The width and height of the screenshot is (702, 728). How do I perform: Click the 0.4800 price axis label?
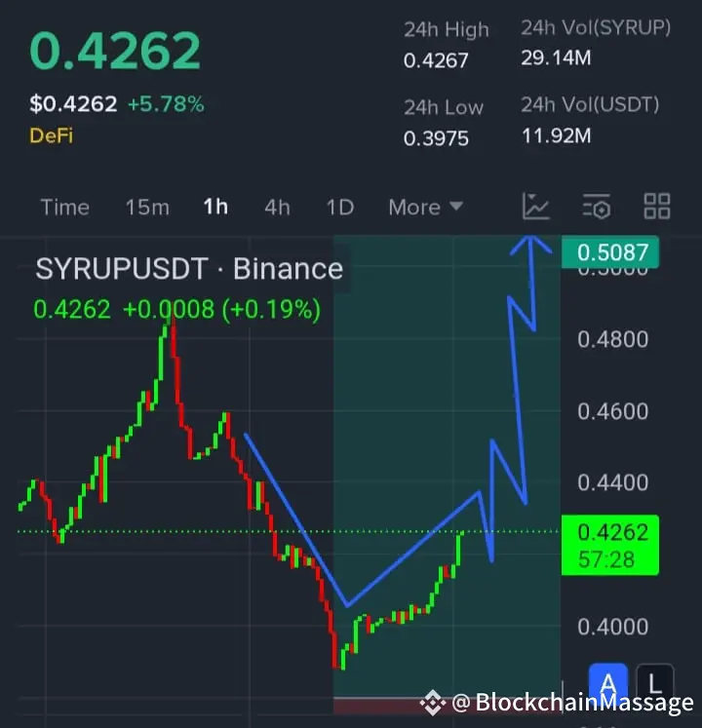point(613,339)
